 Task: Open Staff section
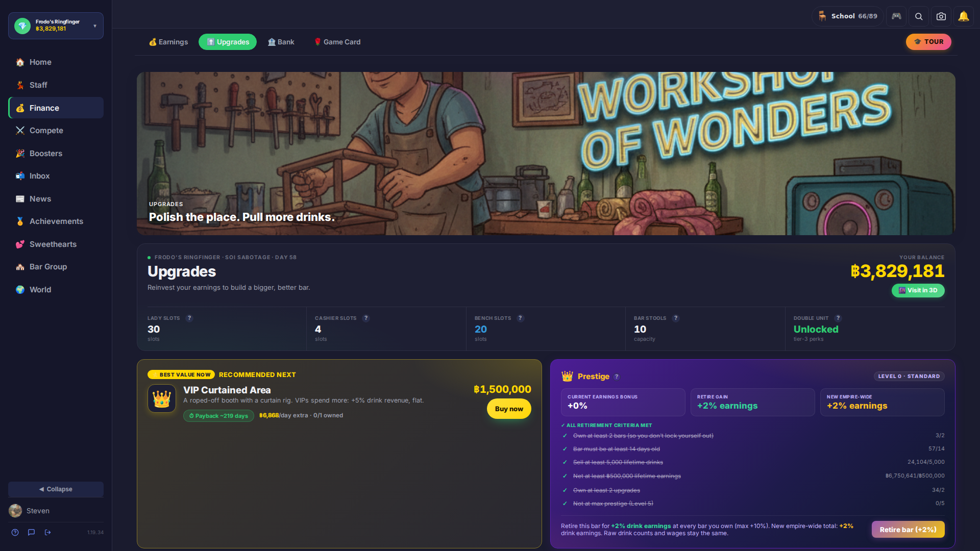tap(56, 85)
